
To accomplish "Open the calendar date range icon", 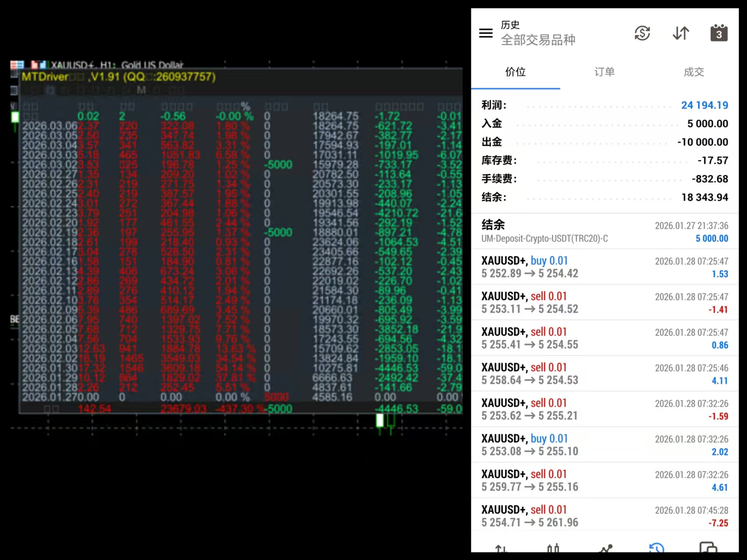I will click(719, 33).
